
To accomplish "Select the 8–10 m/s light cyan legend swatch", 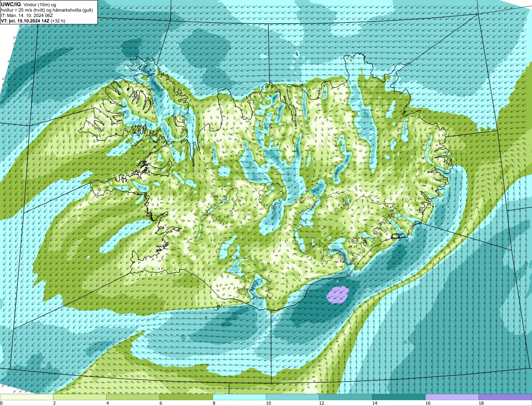I will (x=239, y=397).
